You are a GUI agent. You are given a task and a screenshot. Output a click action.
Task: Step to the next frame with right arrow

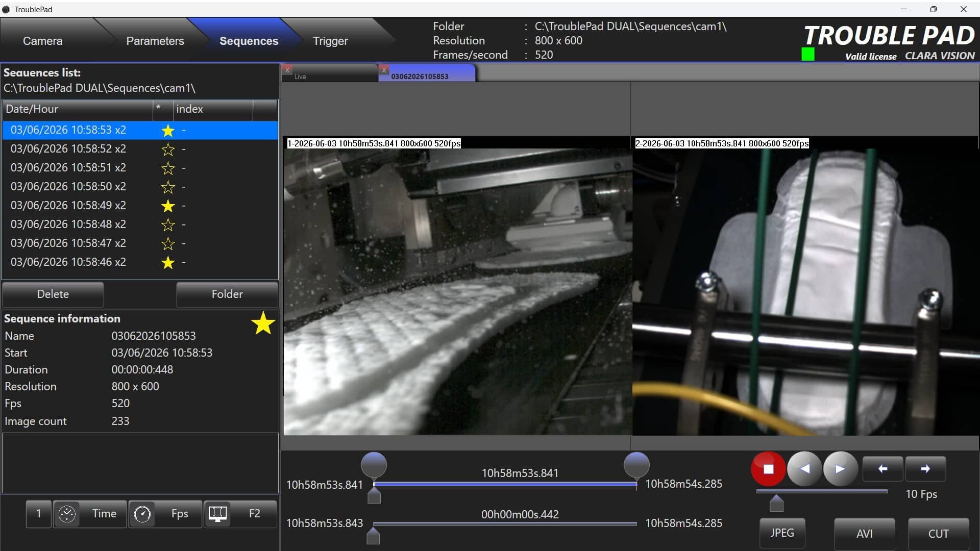click(x=925, y=469)
